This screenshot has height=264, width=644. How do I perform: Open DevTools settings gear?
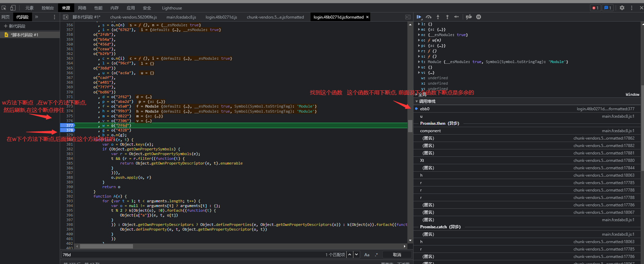622,8
